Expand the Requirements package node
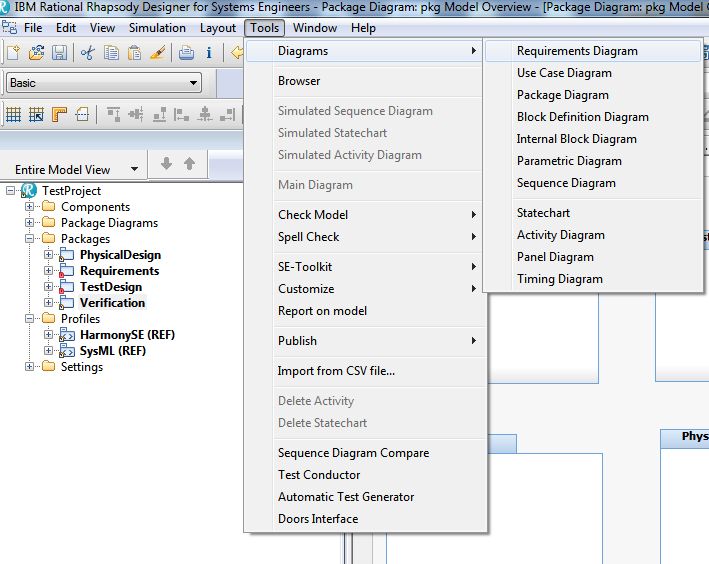 [48, 270]
